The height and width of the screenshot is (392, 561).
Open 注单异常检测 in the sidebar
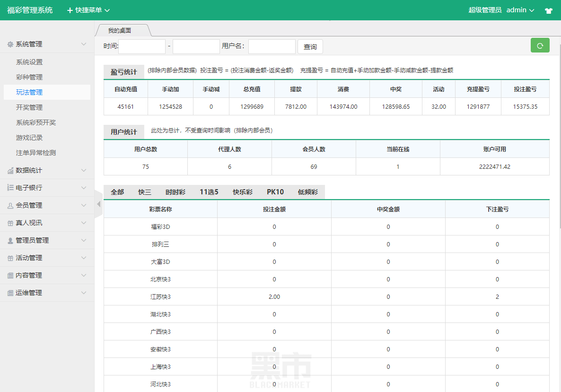[36, 153]
